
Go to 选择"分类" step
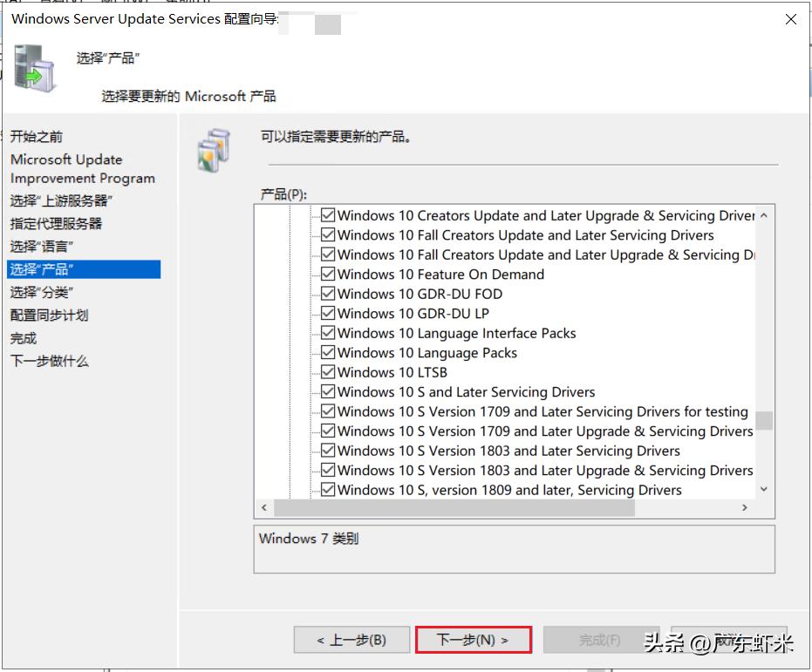pos(42,292)
